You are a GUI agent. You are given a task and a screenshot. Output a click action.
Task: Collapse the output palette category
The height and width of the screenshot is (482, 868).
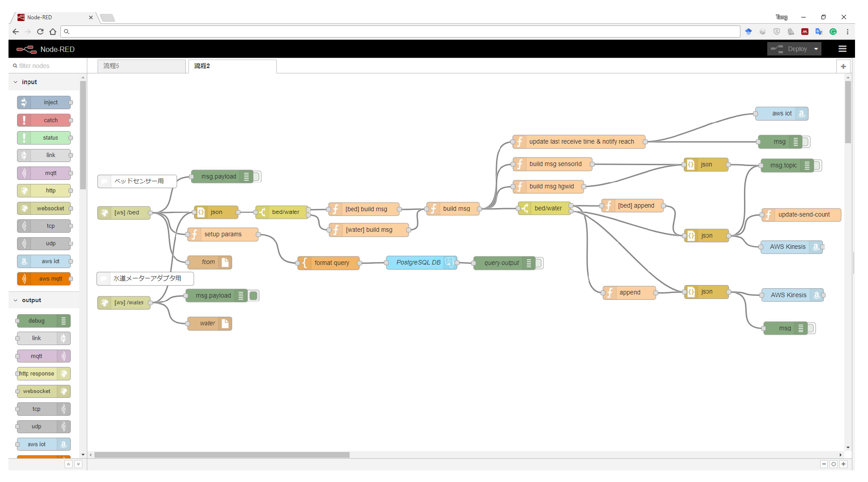point(16,300)
